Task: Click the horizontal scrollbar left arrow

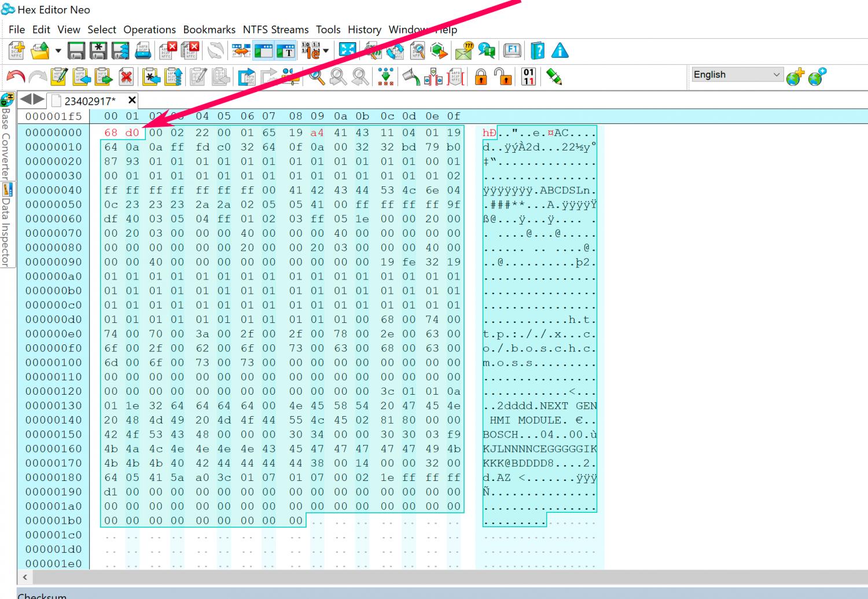Action: (25, 577)
